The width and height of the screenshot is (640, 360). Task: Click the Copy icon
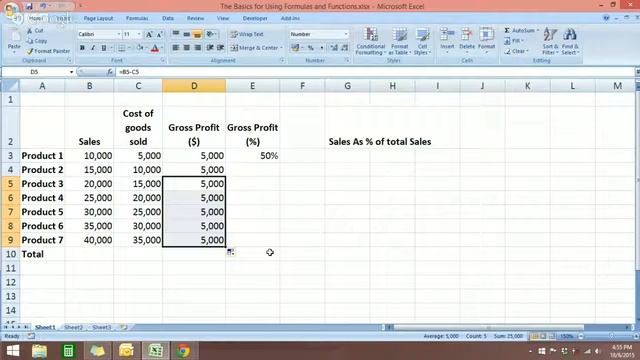pyautogui.click(x=29, y=41)
